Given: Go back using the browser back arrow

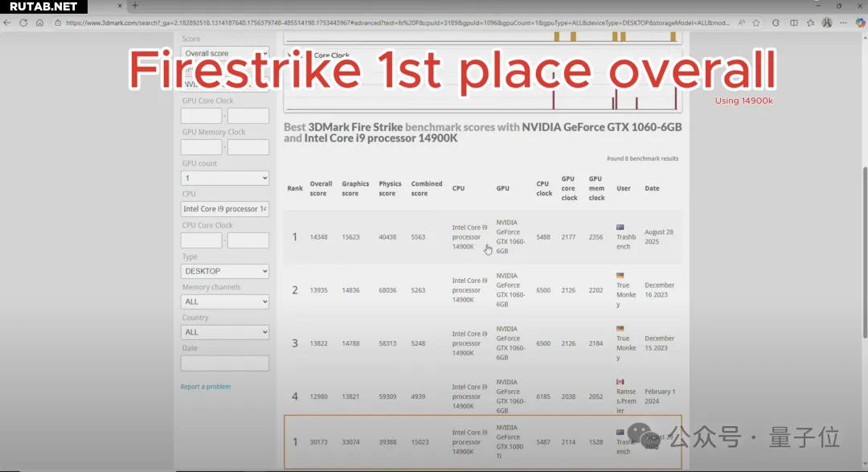Looking at the screenshot, I should 6,23.
